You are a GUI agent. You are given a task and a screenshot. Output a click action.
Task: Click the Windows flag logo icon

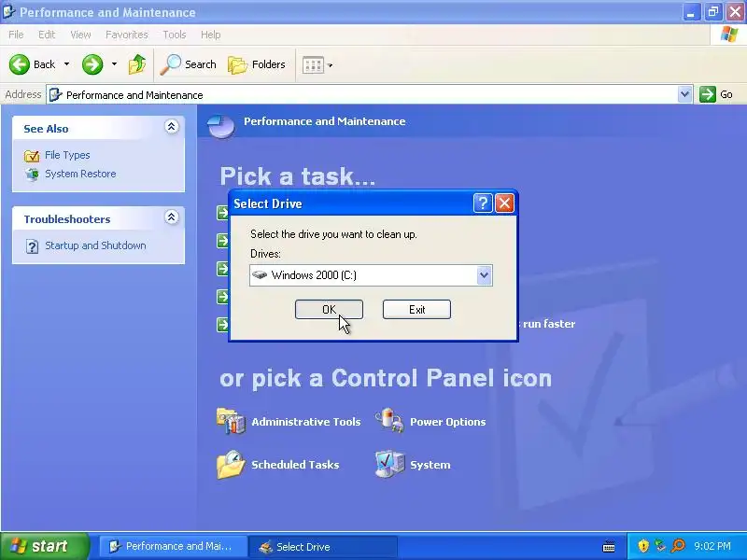pos(728,35)
